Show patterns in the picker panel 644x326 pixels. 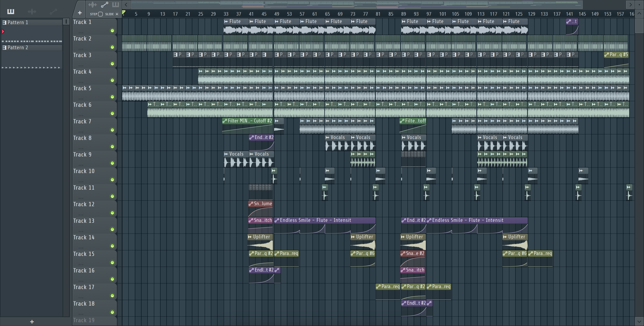tap(11, 11)
